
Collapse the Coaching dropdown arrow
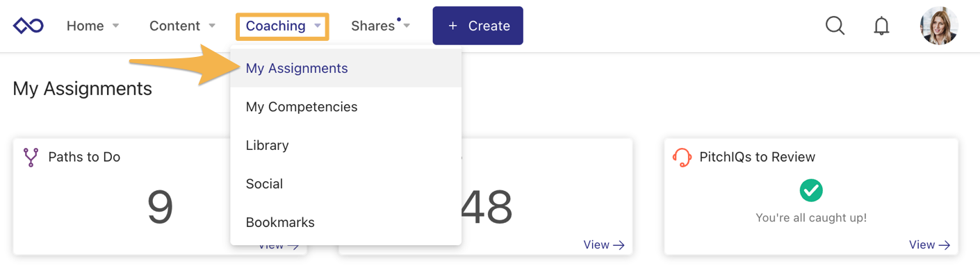tap(318, 26)
